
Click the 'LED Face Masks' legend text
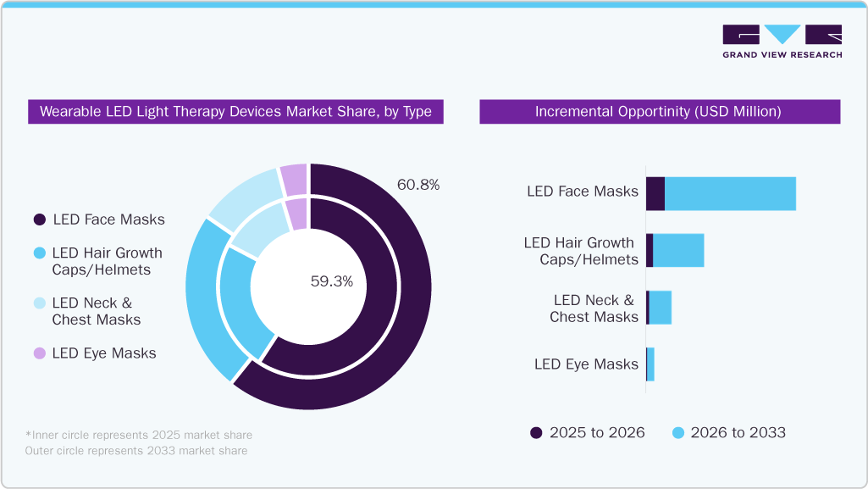point(109,219)
